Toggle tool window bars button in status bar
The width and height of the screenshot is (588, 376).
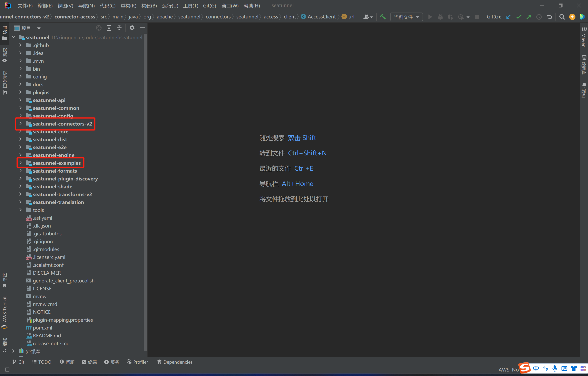click(7, 370)
